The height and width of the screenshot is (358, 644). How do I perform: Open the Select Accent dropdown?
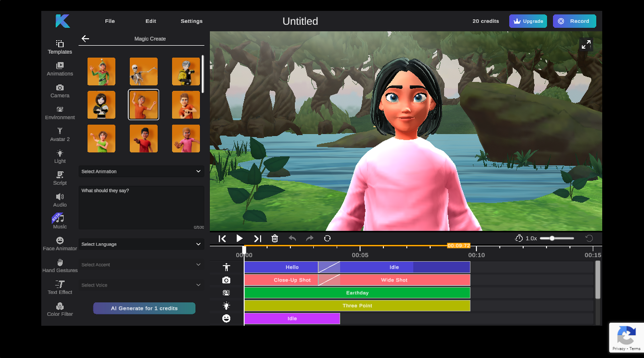[x=141, y=264]
